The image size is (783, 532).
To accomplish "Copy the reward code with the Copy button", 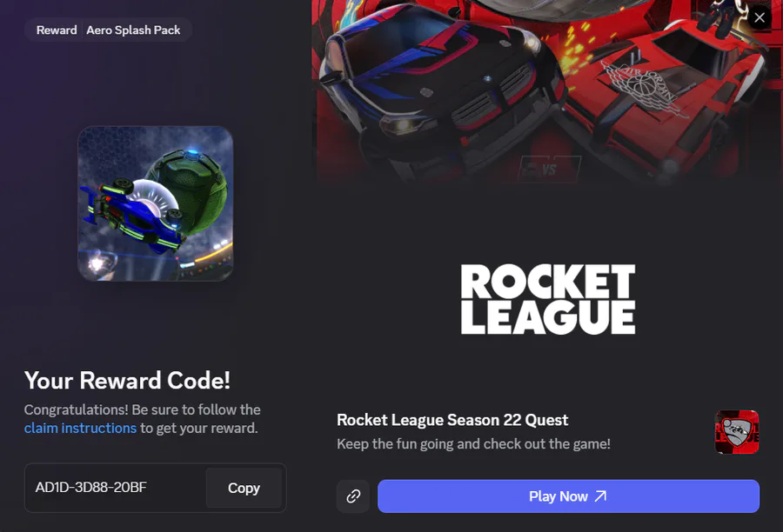I will pyautogui.click(x=244, y=488).
